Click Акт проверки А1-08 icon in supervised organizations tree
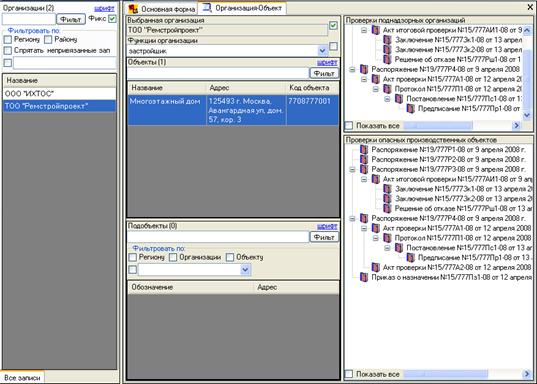Screen dimensions: 537x384 coord(376,79)
